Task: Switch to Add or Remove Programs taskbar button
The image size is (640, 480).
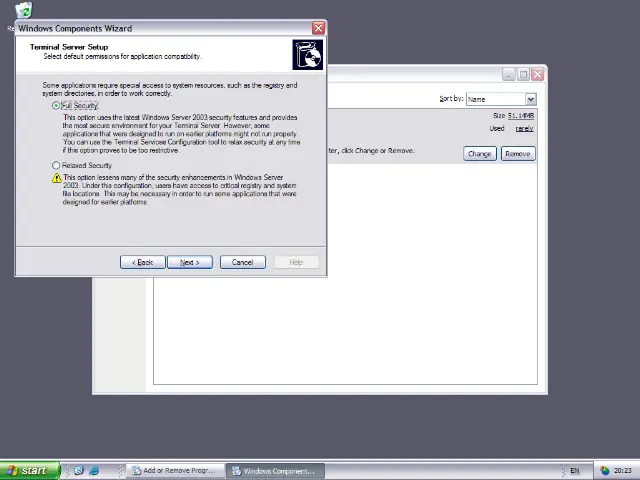Action: (176, 471)
